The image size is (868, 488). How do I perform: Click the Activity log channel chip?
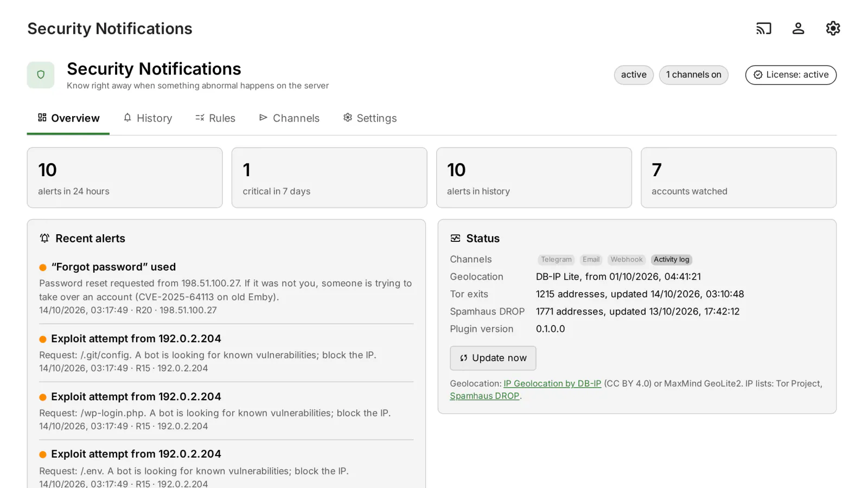(x=672, y=260)
